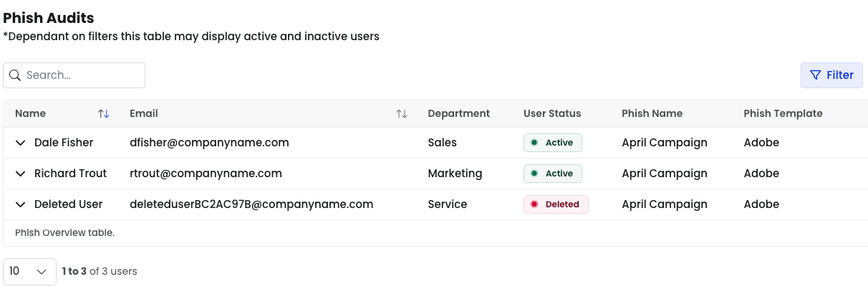
Task: Click the Marketing department cell
Action: tap(455, 174)
